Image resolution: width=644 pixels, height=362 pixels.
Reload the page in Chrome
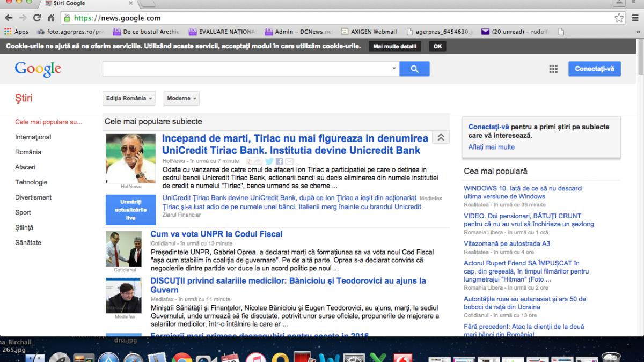[x=37, y=18]
